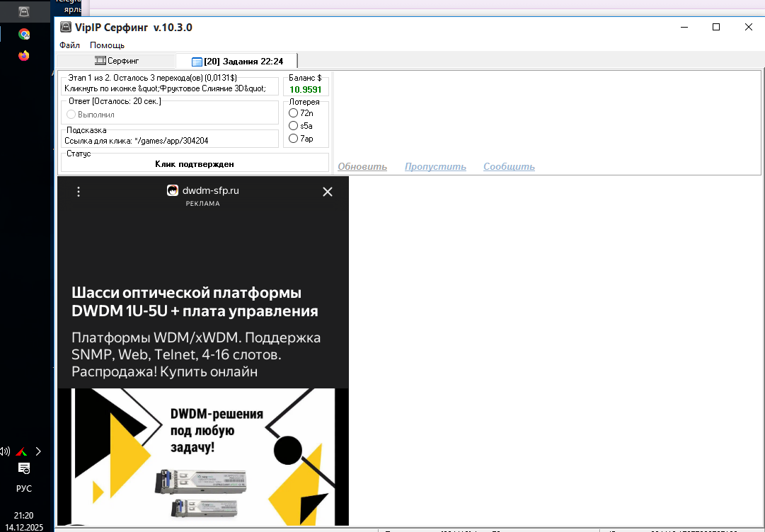Screen dimensions: 765x532
Task: Click the Обновить link
Action: 362,167
